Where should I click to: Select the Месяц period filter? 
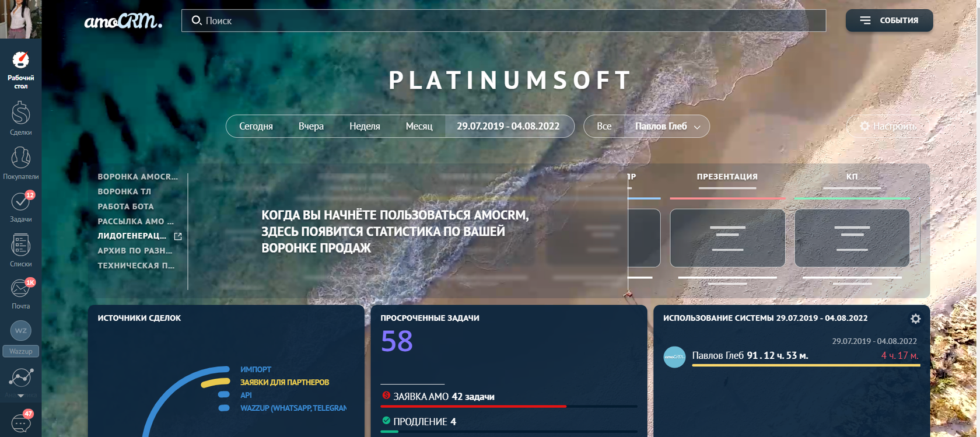(x=419, y=126)
